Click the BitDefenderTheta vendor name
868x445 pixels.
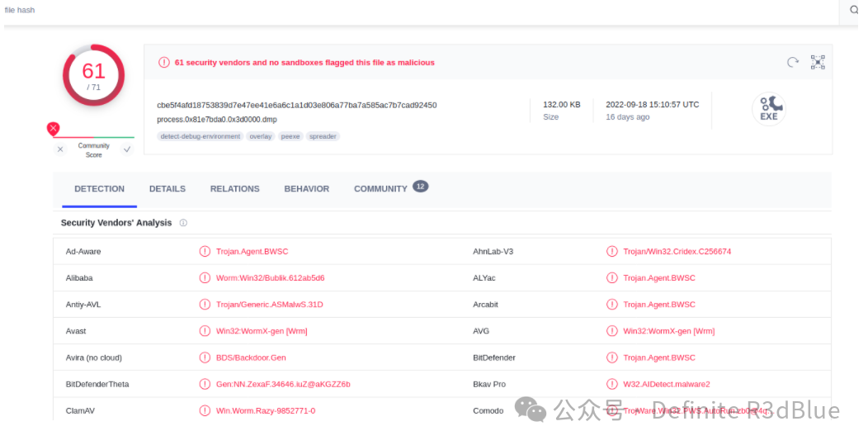(97, 385)
